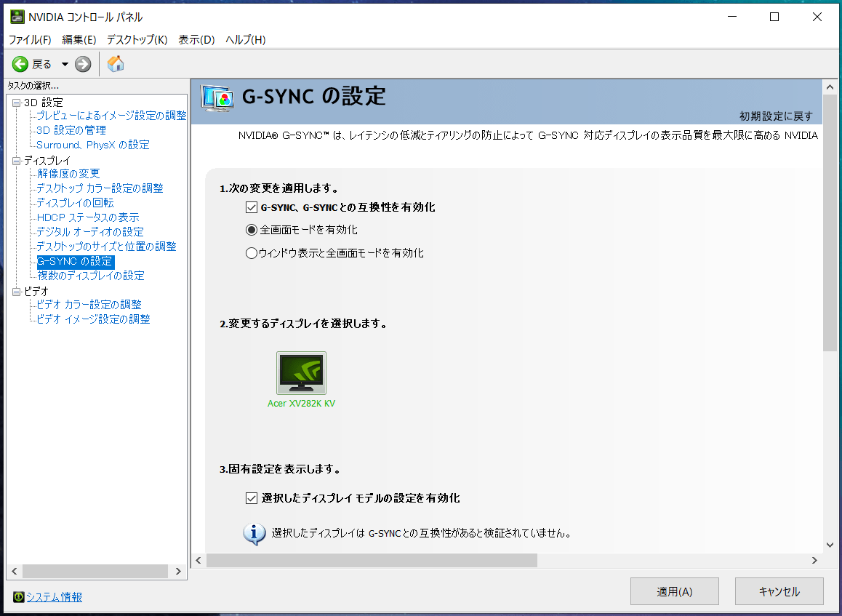The image size is (842, 616).
Task: Click the ビデオ category label
Action: pos(36,291)
